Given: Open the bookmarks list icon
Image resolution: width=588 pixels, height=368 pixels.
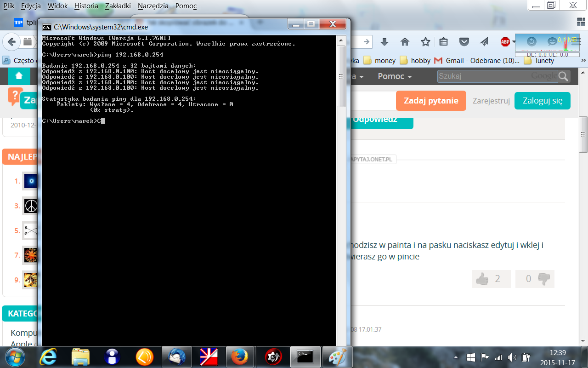Looking at the screenshot, I should (443, 42).
